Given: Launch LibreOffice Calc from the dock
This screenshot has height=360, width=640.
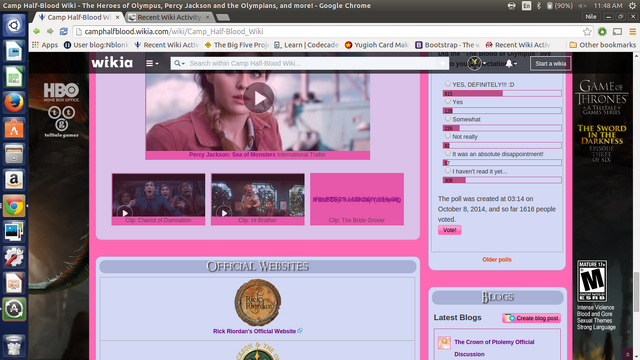Looking at the screenshot, I should coord(14,77).
